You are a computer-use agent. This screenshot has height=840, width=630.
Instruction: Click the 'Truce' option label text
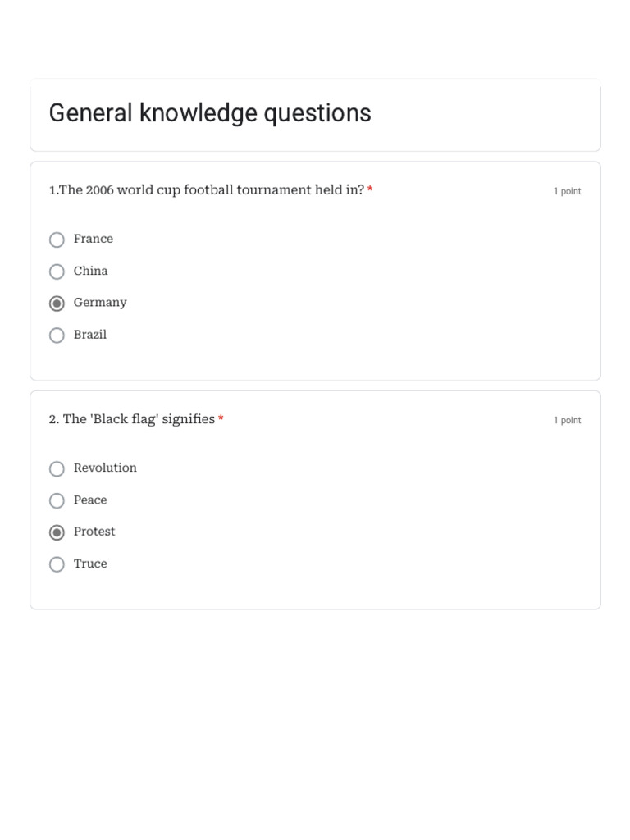pos(90,564)
